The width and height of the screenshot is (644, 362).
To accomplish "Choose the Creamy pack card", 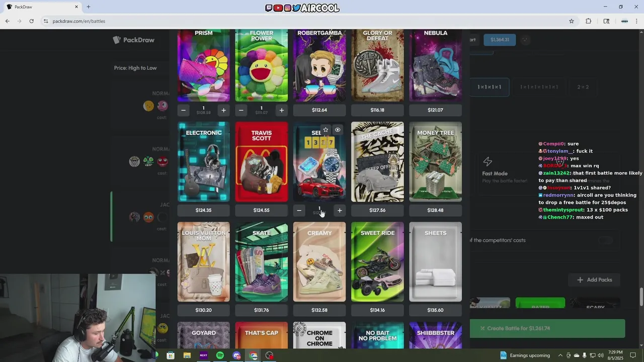I will (319, 262).
